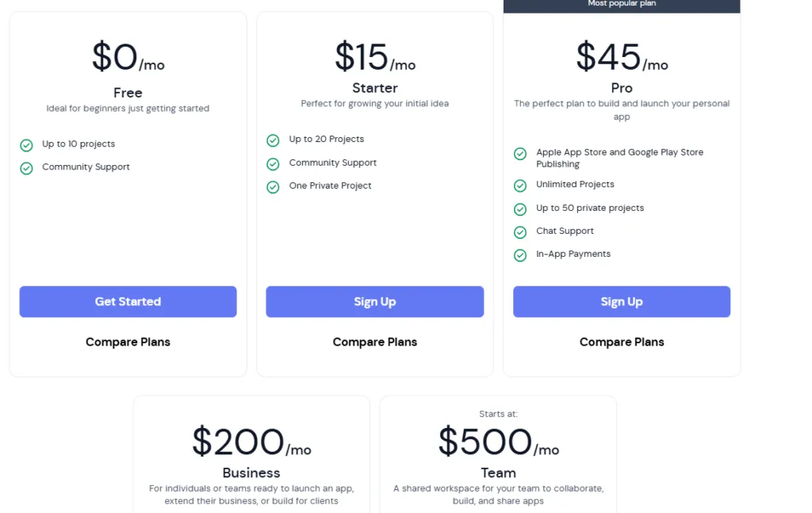Sign up for the $15 Starter plan
Image resolution: width=812 pixels, height=513 pixels.
[x=374, y=302]
